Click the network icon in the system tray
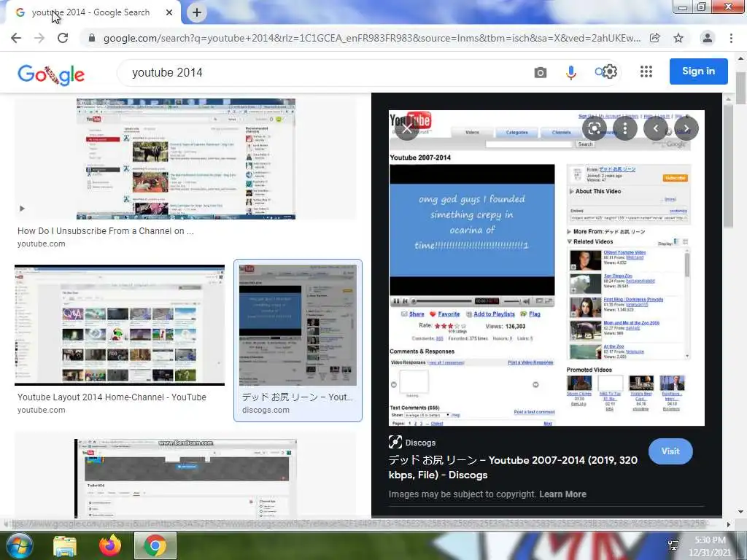The height and width of the screenshot is (560, 747). pos(673,545)
